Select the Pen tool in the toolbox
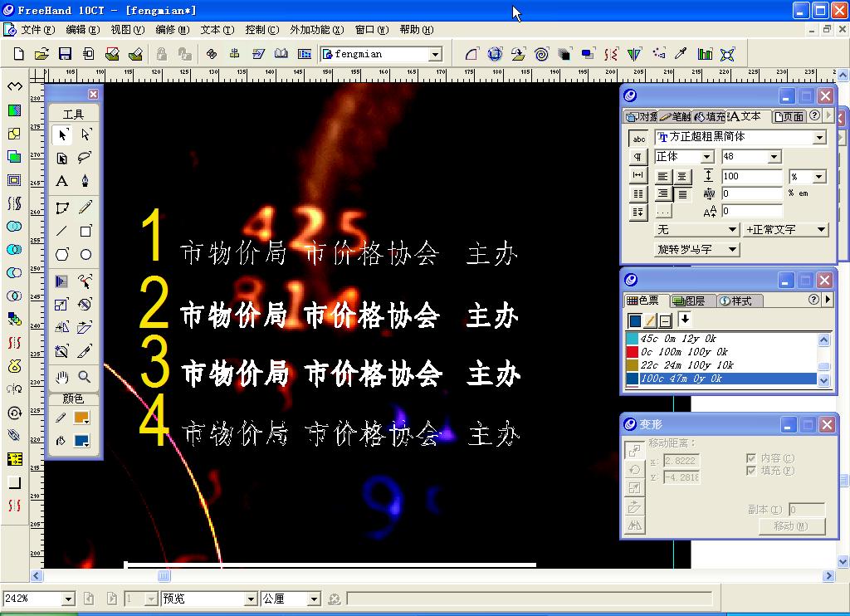Screen dimensions: 850x616 pyautogui.click(x=85, y=181)
